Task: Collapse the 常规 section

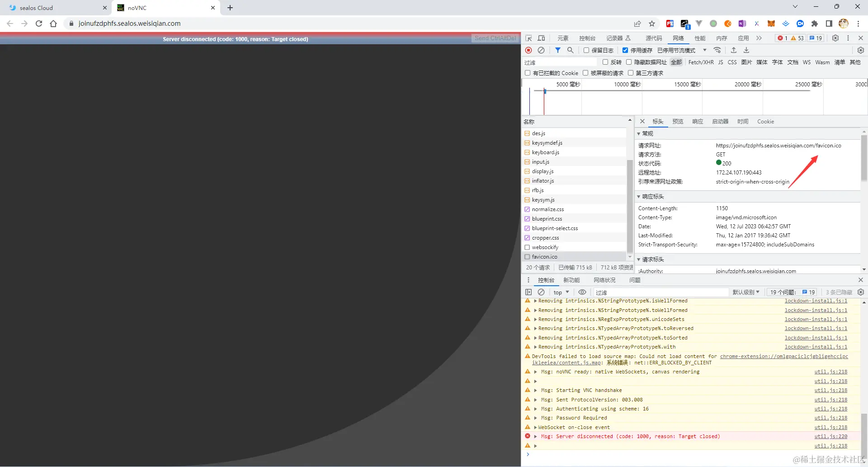Action: [x=639, y=133]
